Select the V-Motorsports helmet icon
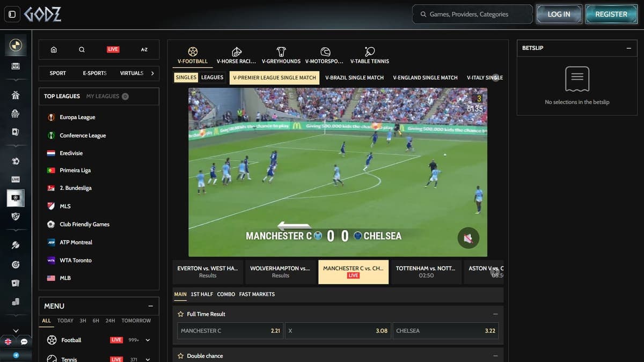This screenshot has width=644, height=362. coord(325,51)
